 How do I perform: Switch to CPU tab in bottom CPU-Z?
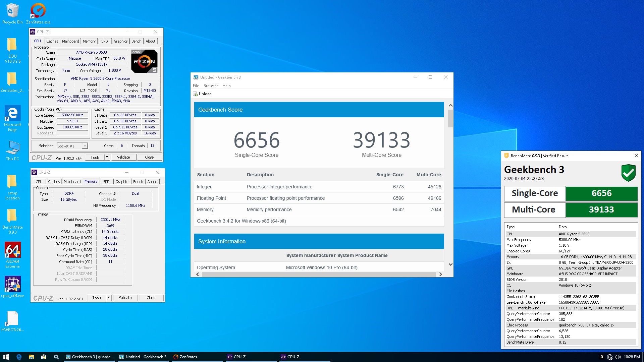click(x=39, y=182)
